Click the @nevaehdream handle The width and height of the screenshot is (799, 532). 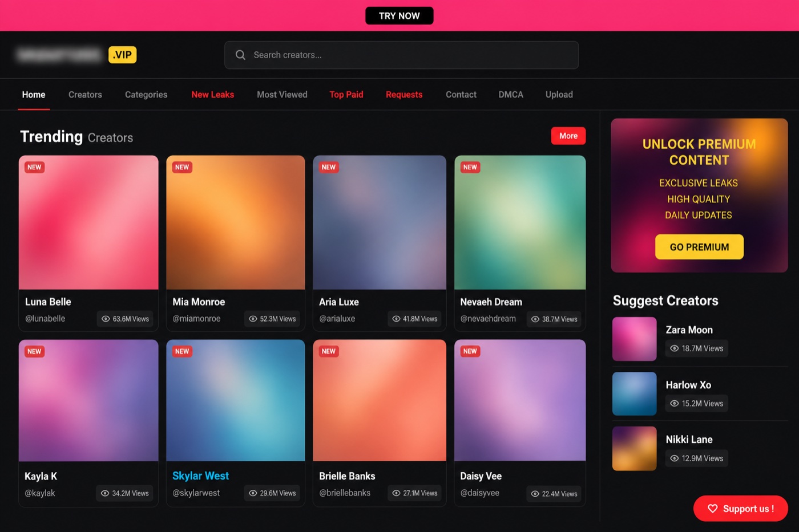point(488,319)
